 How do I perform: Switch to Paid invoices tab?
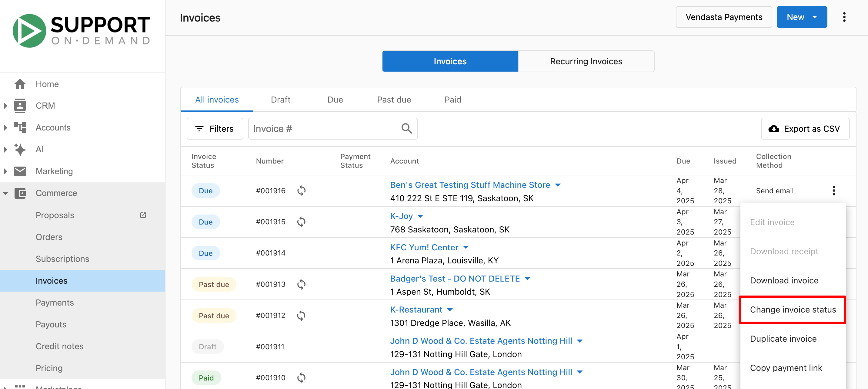452,100
